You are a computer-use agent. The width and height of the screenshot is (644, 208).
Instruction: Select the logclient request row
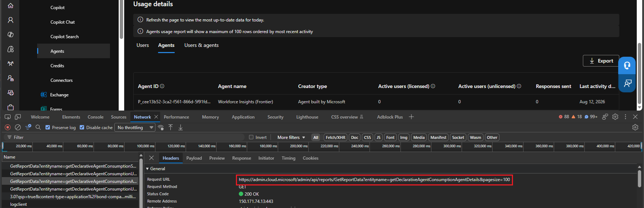[x=70, y=204]
